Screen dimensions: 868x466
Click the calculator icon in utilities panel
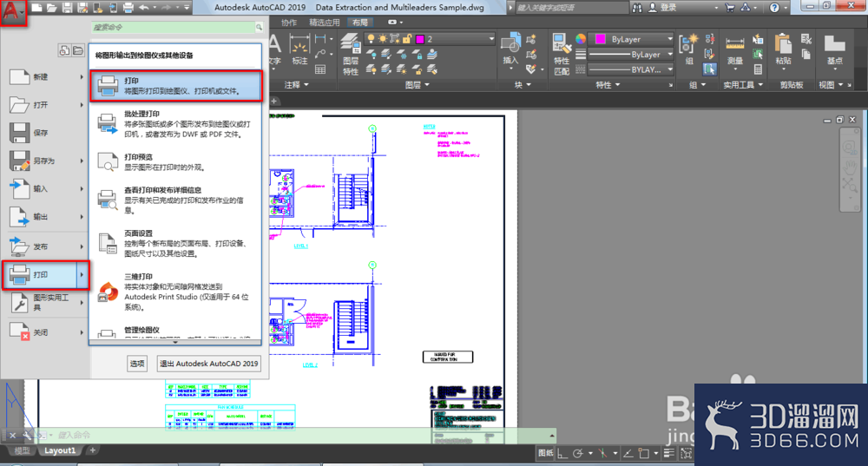[x=758, y=69]
